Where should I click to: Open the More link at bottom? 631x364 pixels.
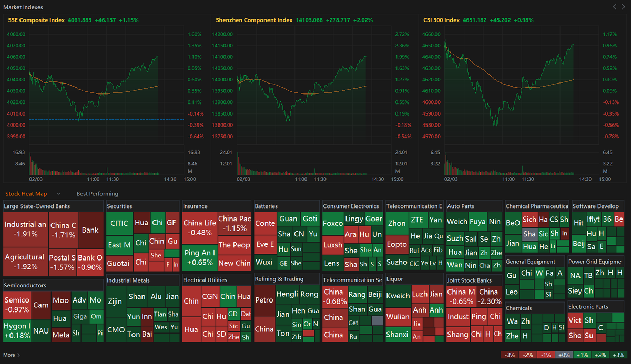12,355
